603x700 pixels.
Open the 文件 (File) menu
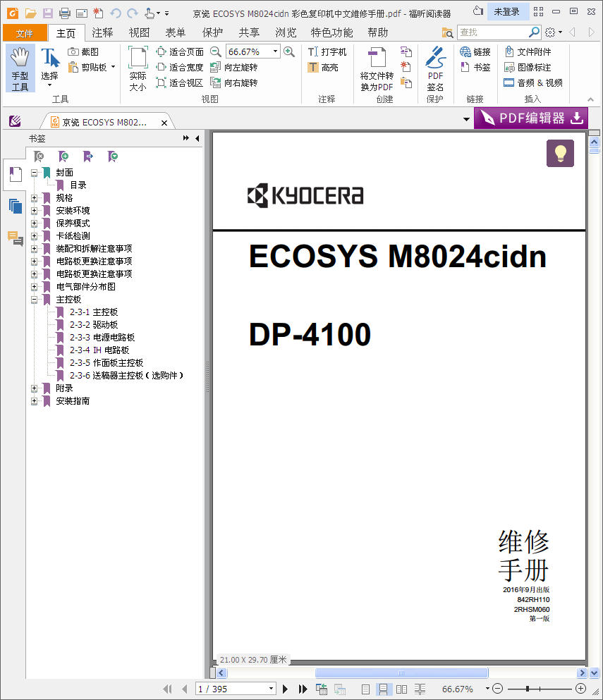coord(25,33)
